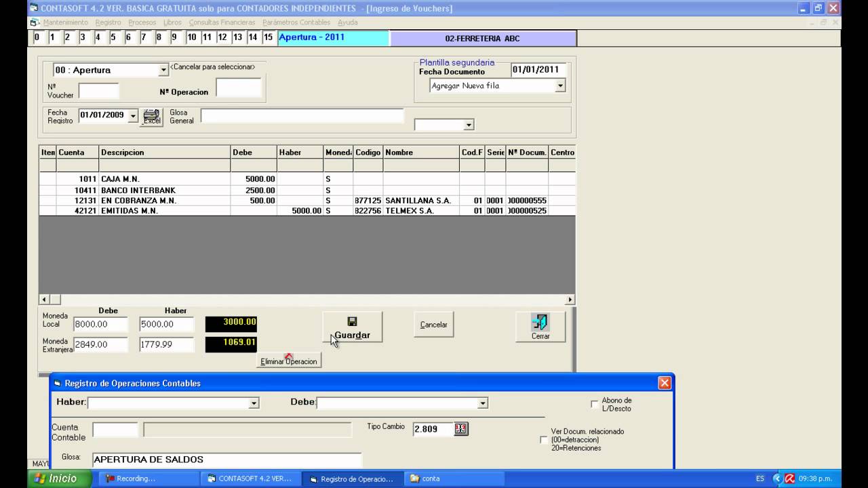Screen dimensions: 868x488
Task: Select the CAJA M.N. row
Action: click(x=307, y=179)
